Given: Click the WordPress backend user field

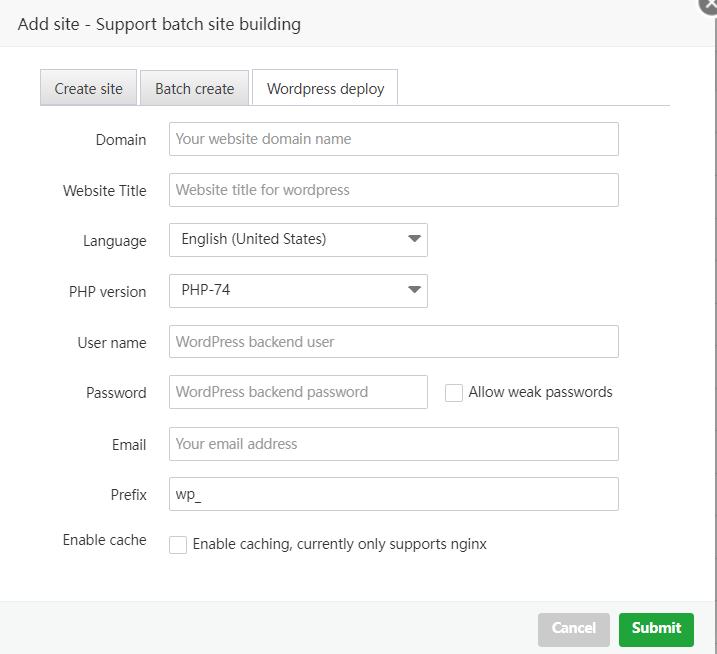Looking at the screenshot, I should click(x=394, y=342).
